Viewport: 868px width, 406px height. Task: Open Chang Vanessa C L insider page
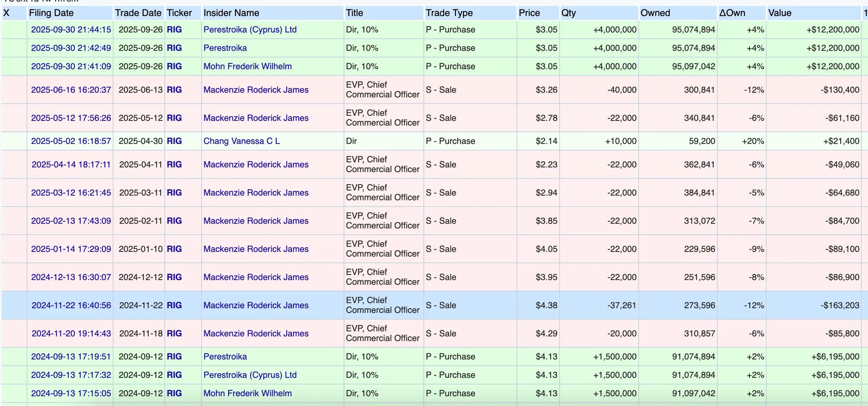pos(241,141)
